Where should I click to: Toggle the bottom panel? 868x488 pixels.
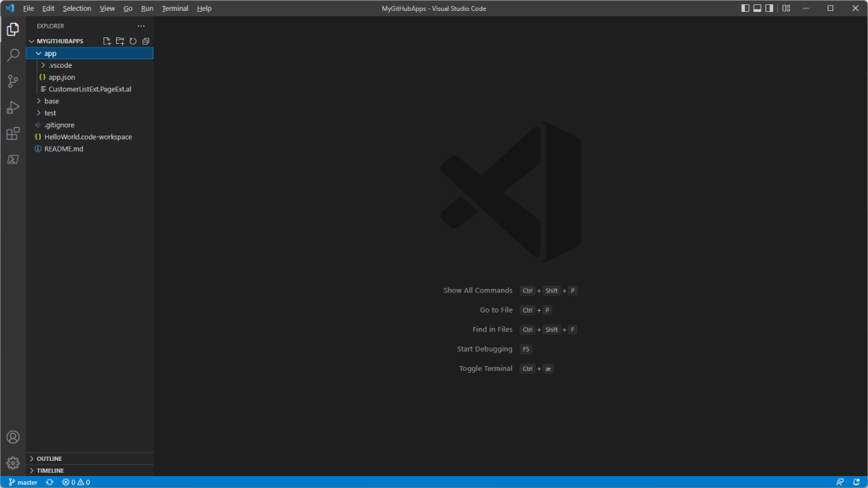pyautogui.click(x=757, y=8)
